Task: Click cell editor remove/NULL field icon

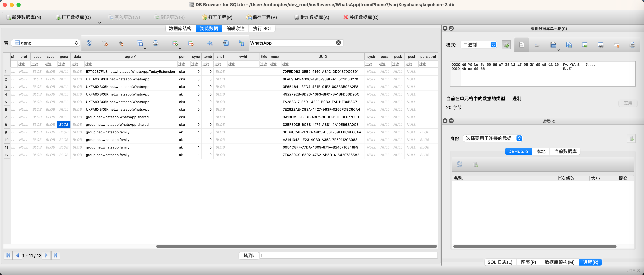Action: click(x=617, y=45)
